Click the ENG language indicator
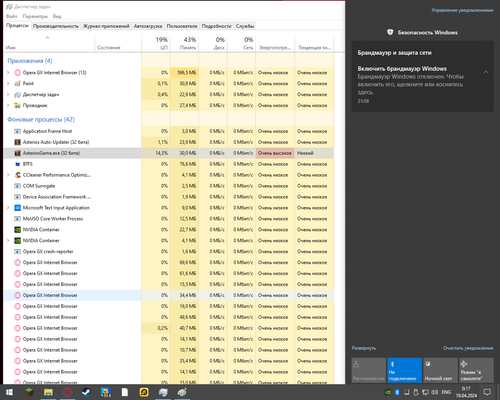This screenshot has height=400, width=500. pyautogui.click(x=446, y=392)
